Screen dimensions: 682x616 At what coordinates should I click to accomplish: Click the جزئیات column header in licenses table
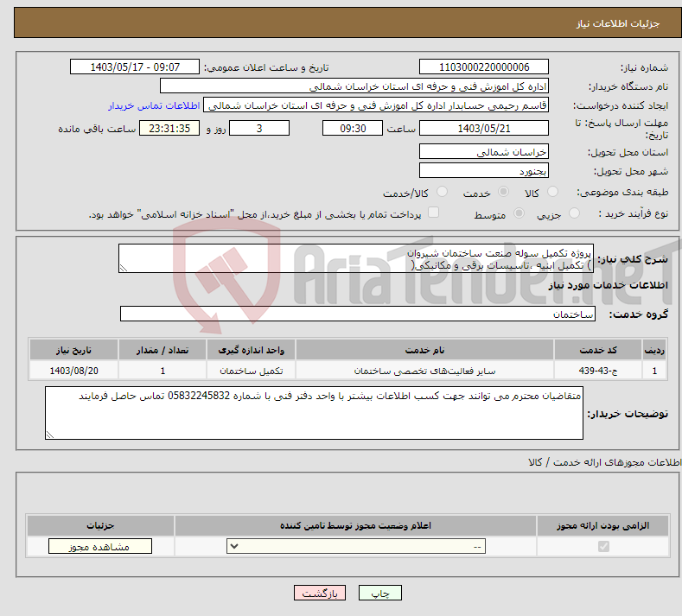tap(100, 525)
